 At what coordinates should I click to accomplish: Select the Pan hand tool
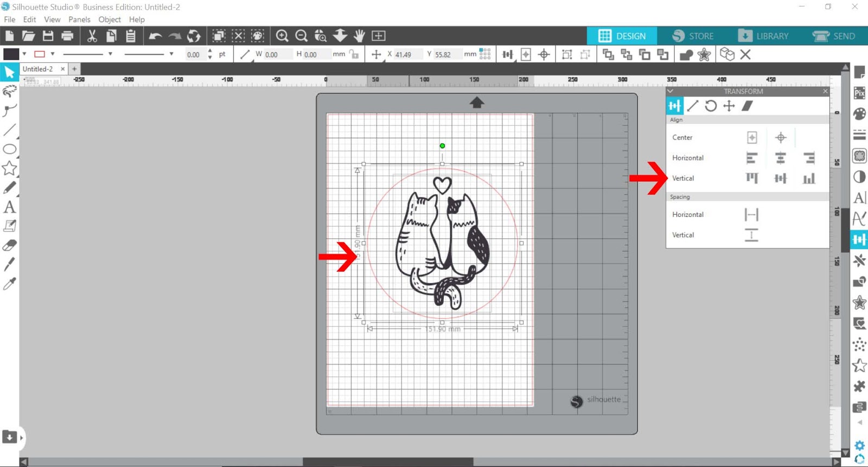tap(359, 36)
